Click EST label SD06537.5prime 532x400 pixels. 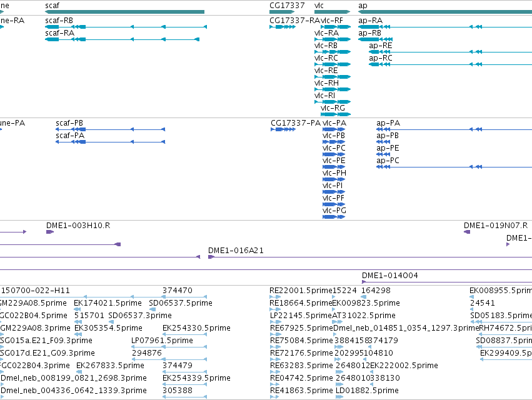click(x=181, y=303)
